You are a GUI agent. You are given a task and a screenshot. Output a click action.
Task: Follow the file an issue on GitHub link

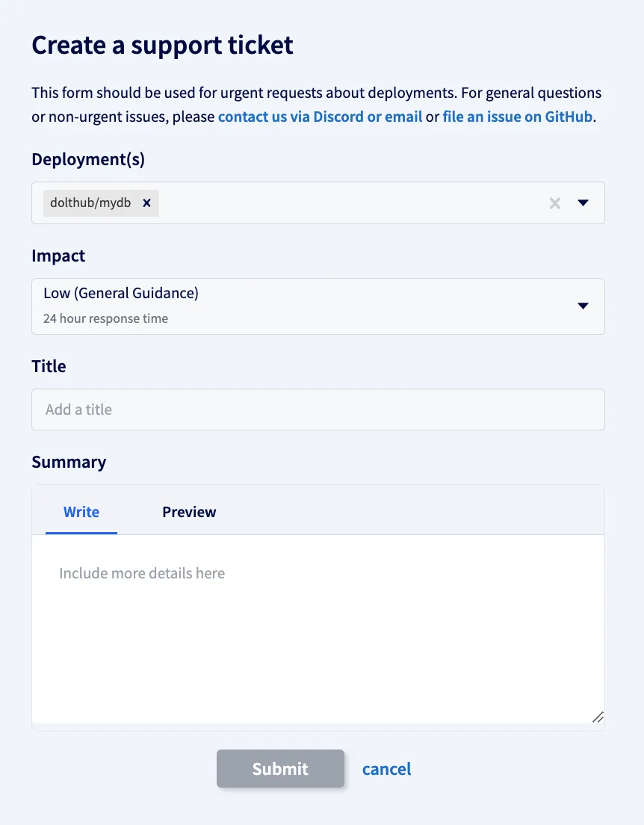[x=517, y=117]
